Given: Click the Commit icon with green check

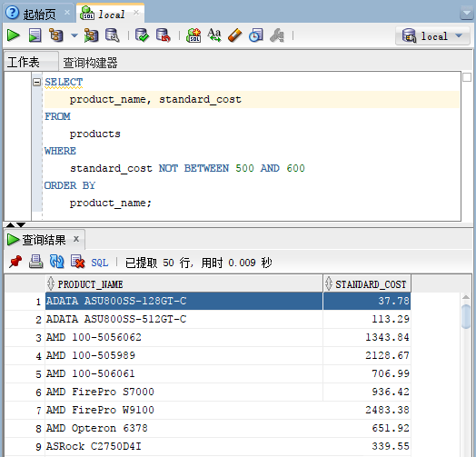Looking at the screenshot, I should 142,35.
